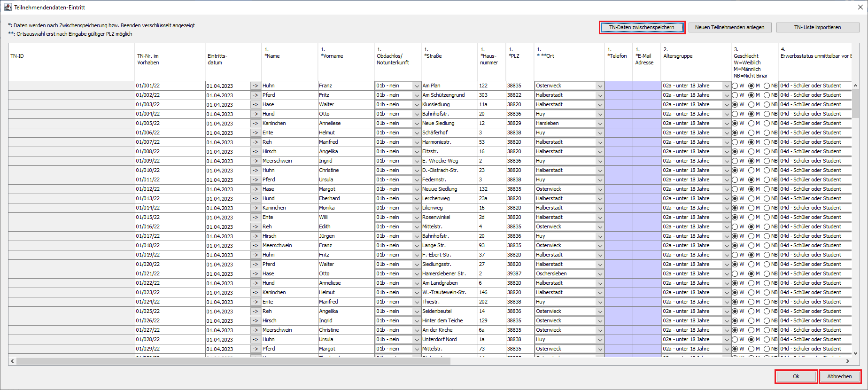Select M gender for row 01/005/22
The width and height of the screenshot is (868, 390).
751,123
